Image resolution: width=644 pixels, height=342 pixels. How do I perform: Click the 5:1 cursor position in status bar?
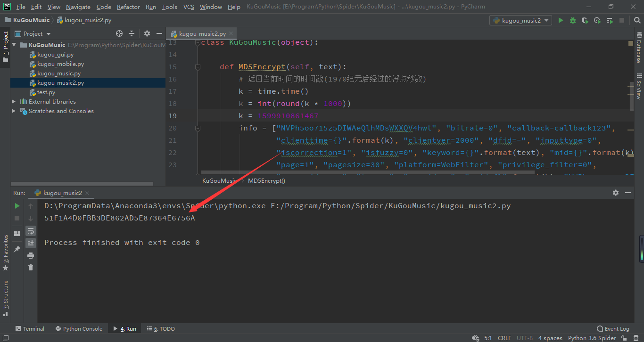(488, 338)
